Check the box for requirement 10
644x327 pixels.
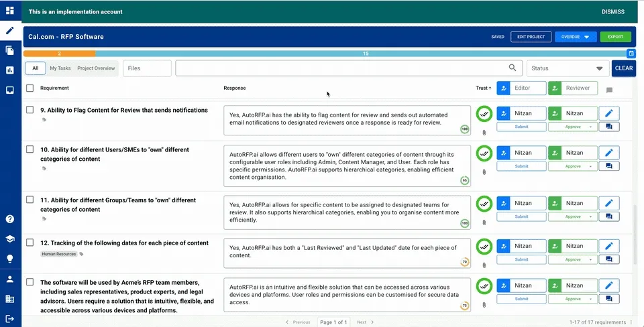click(30, 149)
